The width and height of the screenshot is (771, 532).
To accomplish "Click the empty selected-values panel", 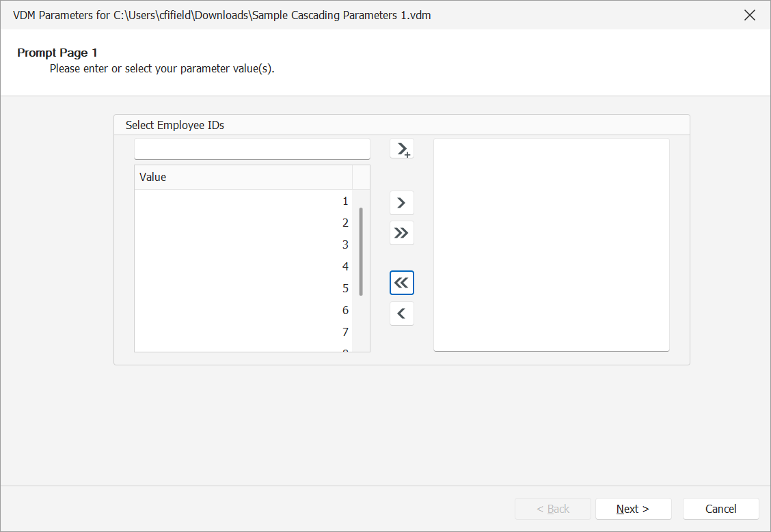I will tap(551, 244).
